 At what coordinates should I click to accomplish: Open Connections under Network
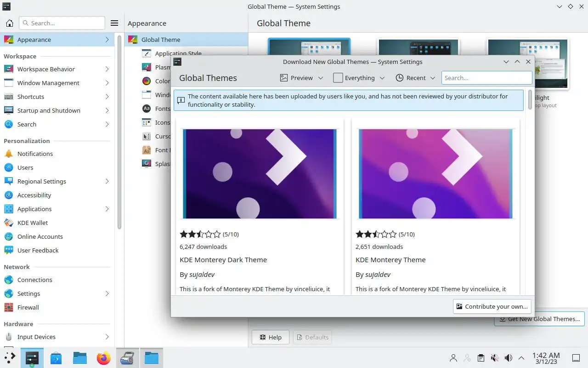[57, 280]
